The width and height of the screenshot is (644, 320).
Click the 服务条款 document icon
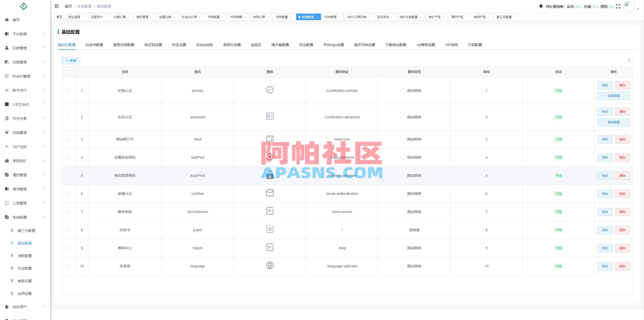(x=270, y=211)
